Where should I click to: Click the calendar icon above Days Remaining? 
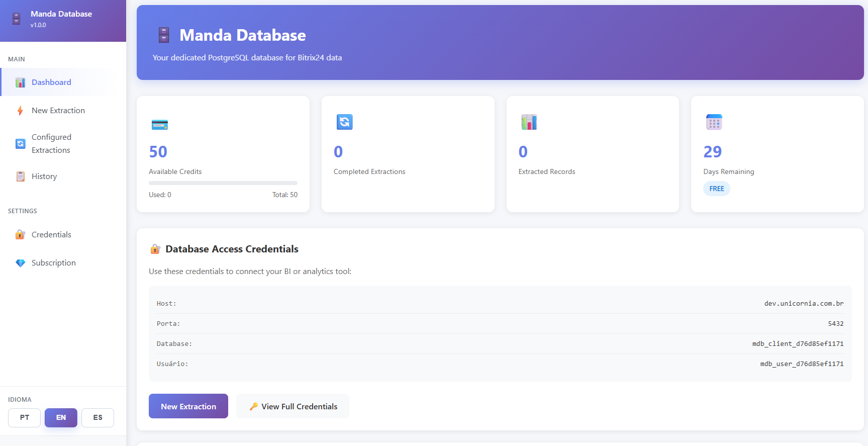tap(714, 122)
